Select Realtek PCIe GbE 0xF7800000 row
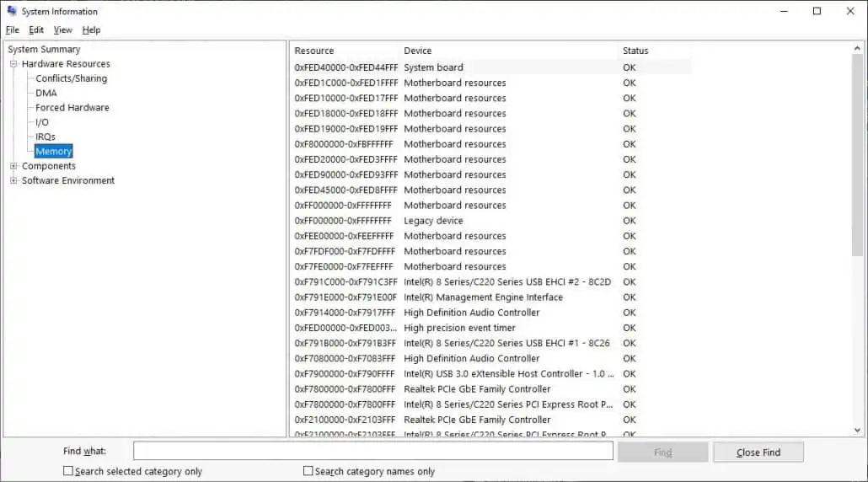This screenshot has width=868, height=482. pyautogui.click(x=491, y=389)
